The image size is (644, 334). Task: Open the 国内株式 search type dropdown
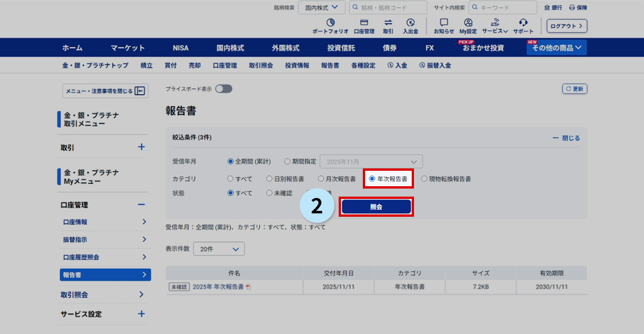tap(322, 7)
